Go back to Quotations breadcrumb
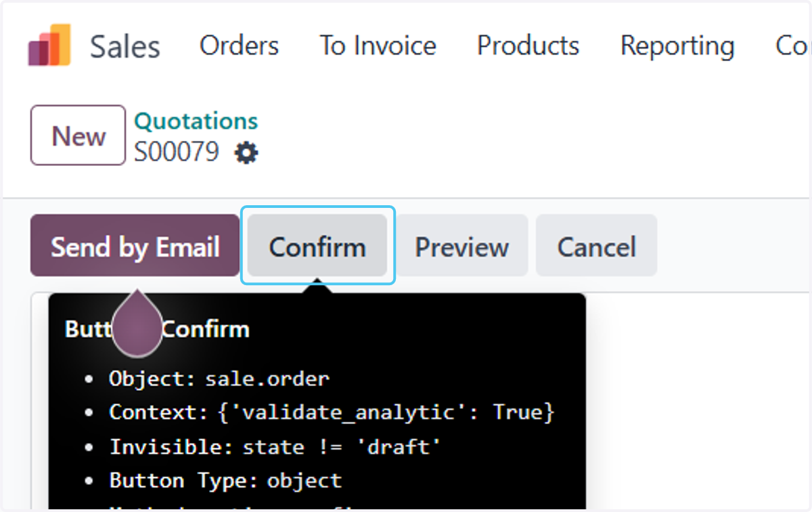This screenshot has height=512, width=812. tap(196, 121)
